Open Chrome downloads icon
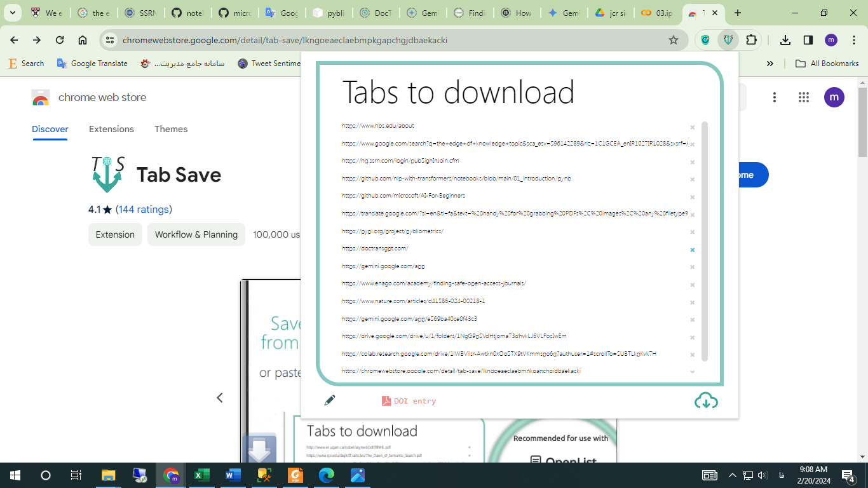Screen dimensions: 868x488 (785, 40)
